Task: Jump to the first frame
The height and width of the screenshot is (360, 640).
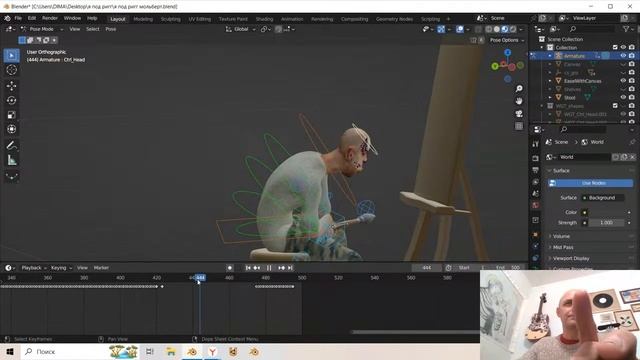Action: [x=248, y=268]
